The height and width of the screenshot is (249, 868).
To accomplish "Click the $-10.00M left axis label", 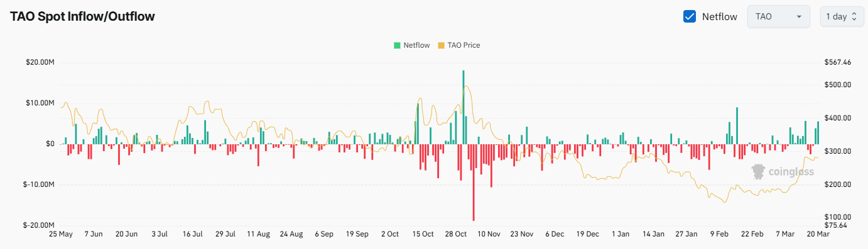I will pyautogui.click(x=38, y=184).
